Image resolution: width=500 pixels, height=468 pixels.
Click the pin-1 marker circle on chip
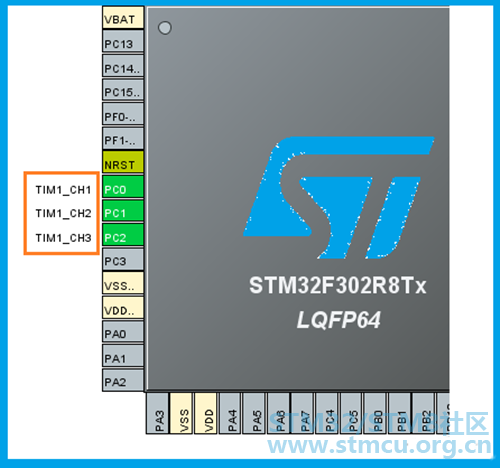point(165,28)
